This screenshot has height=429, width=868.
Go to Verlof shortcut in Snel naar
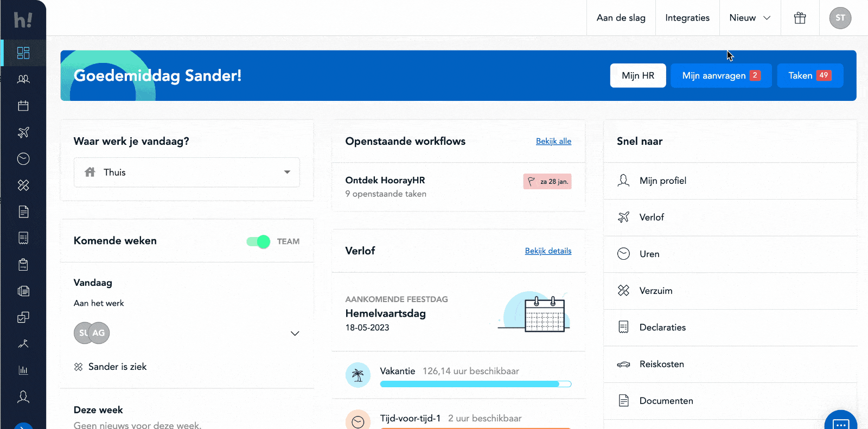730,217
